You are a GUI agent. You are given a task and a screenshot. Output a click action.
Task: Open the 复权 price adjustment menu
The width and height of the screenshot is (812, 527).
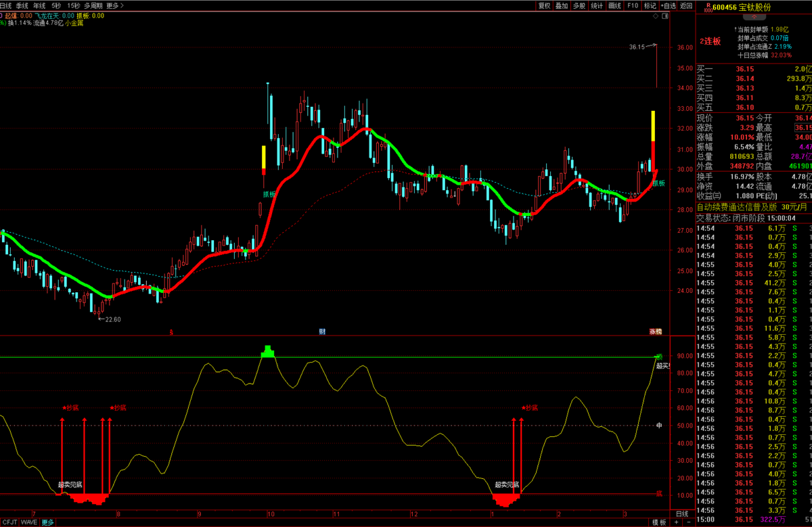click(x=544, y=5)
